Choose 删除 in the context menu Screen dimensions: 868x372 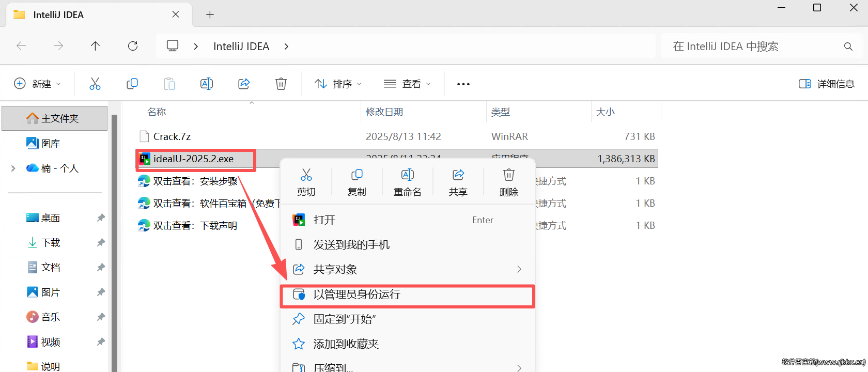pyautogui.click(x=509, y=182)
